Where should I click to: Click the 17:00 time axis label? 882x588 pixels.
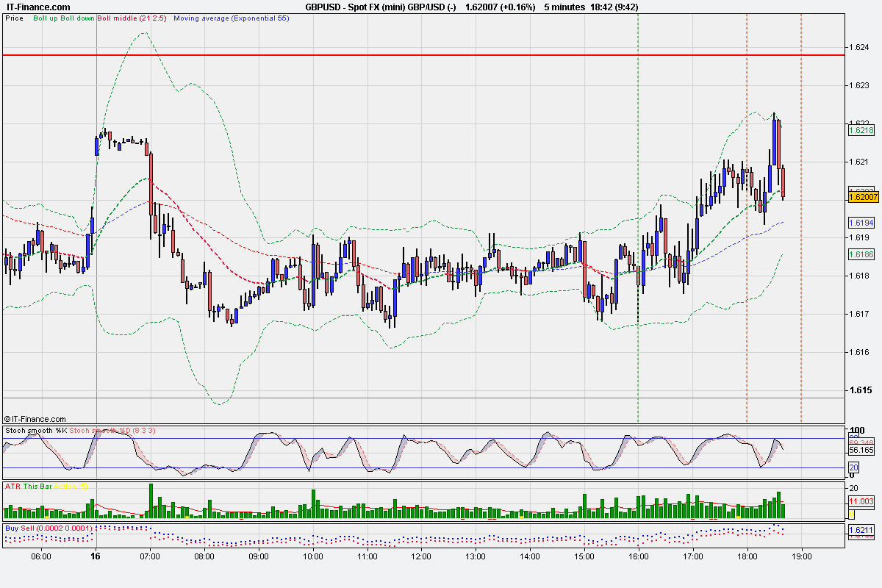point(692,556)
